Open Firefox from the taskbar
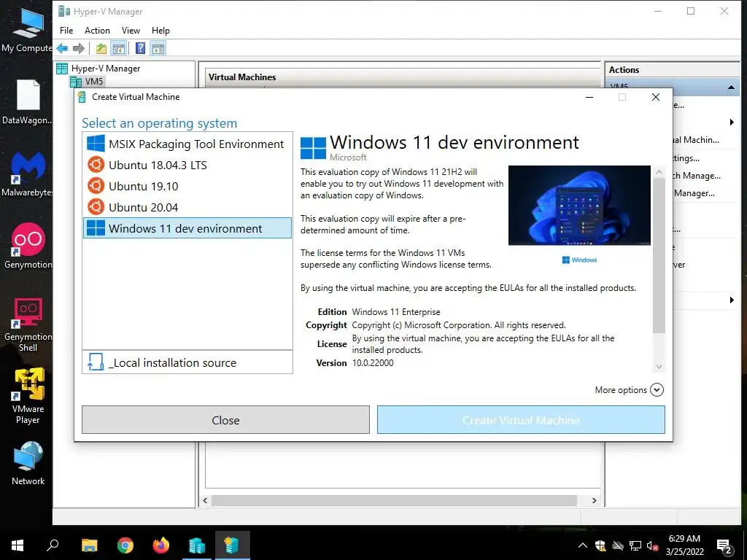Image resolution: width=747 pixels, height=560 pixels. tap(161, 545)
